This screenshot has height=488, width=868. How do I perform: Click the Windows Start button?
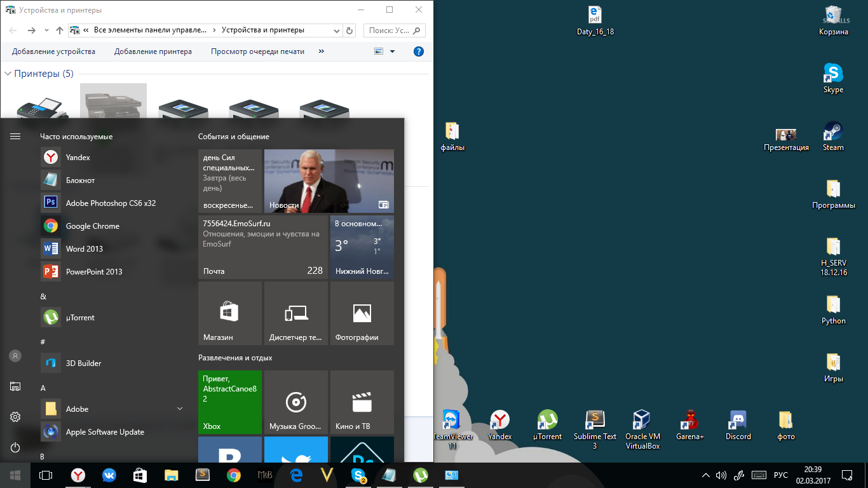[x=15, y=475]
